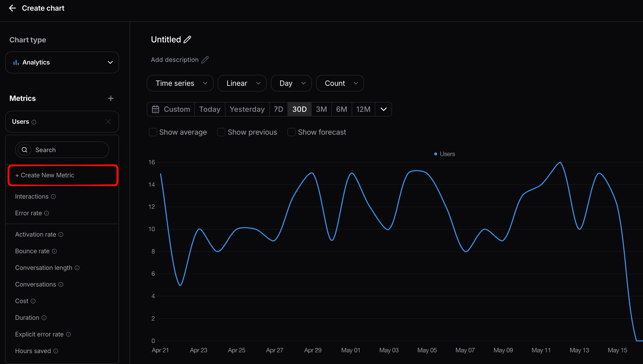The width and height of the screenshot is (643, 364).
Task: Edit chart title with pencil icon
Action: (187, 40)
